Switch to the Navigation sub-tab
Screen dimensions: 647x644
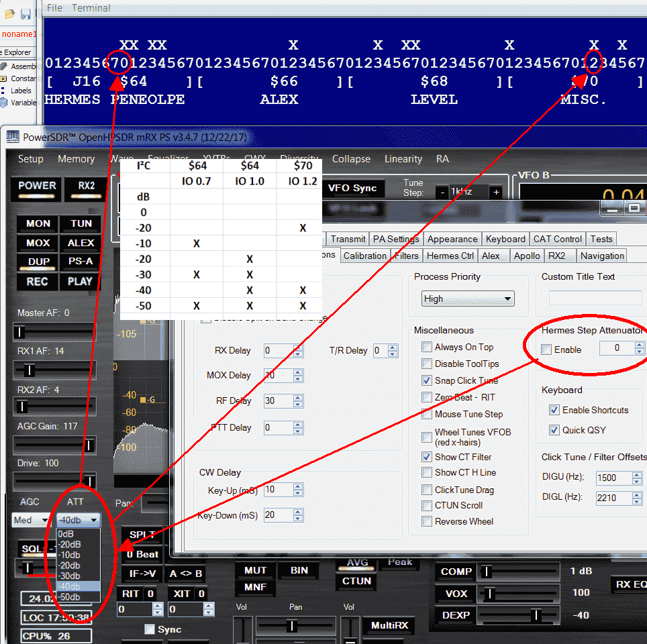[602, 256]
